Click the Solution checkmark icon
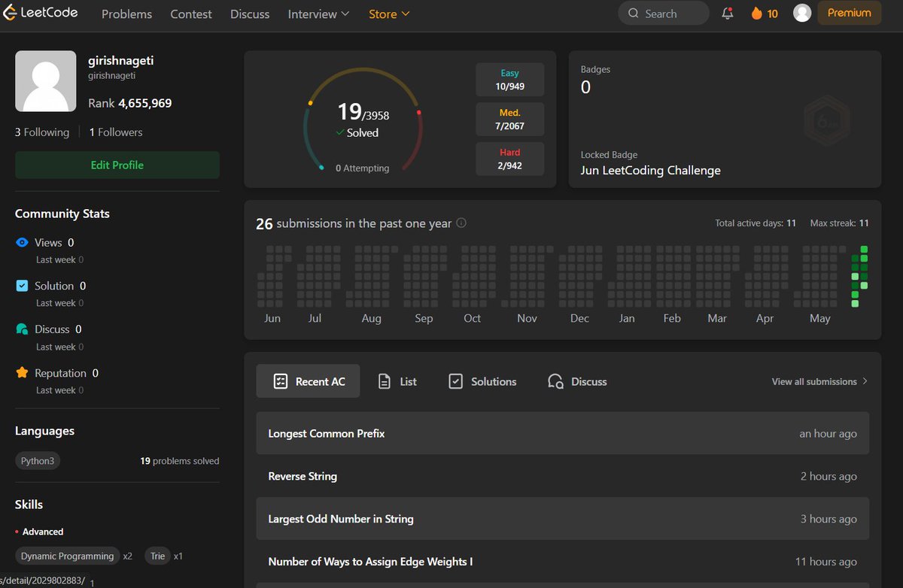Viewport: 903px width, 588px height. tap(22, 286)
